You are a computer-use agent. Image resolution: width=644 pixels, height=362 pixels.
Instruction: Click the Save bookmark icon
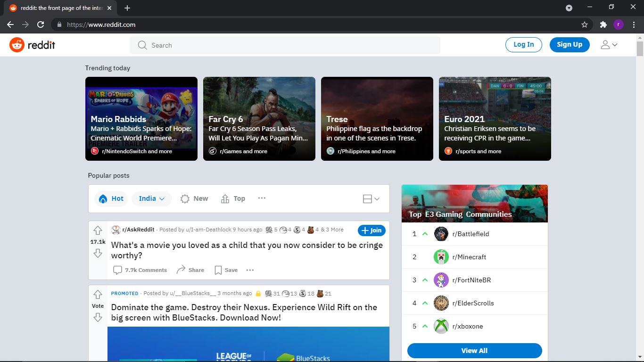[x=218, y=270]
